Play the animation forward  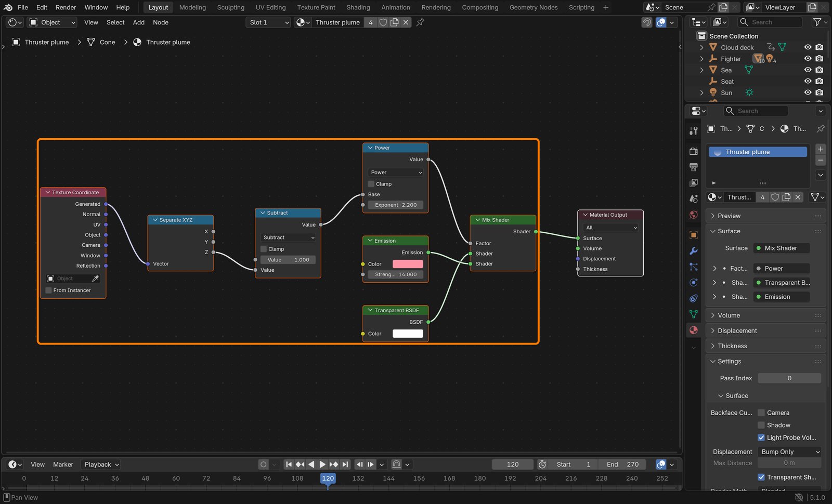pos(322,465)
